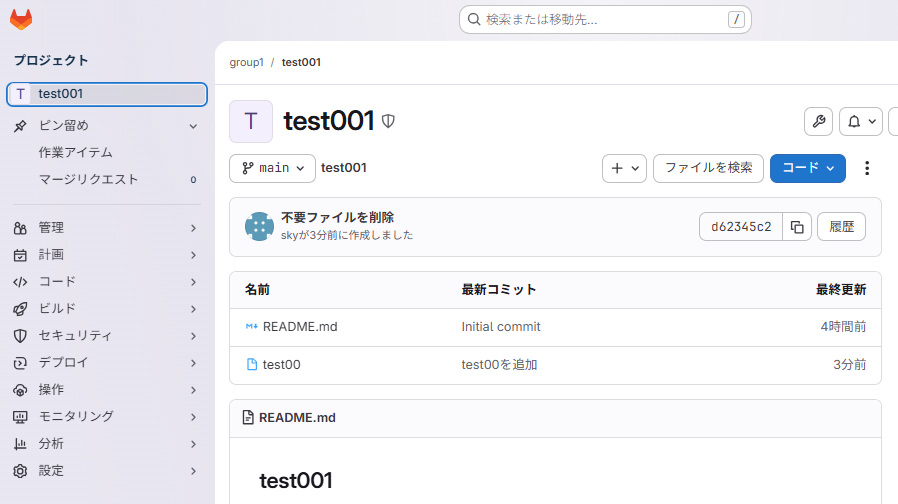The width and height of the screenshot is (898, 504).
Task: Click the 履歴 history button
Action: 841,227
